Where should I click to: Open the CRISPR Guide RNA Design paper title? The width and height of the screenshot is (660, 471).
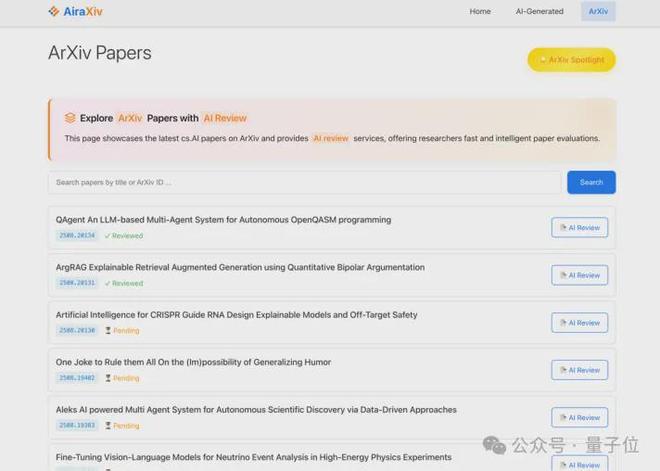(x=237, y=315)
